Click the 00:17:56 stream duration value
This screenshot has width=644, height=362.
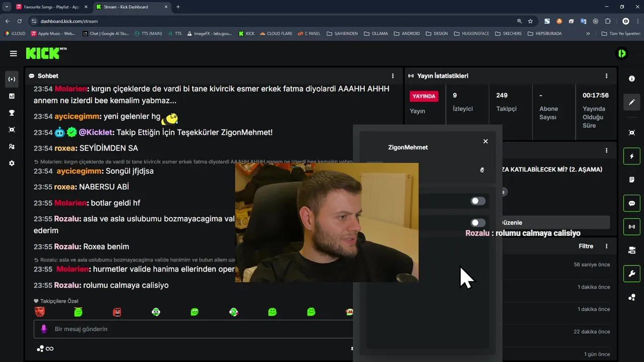click(x=596, y=95)
